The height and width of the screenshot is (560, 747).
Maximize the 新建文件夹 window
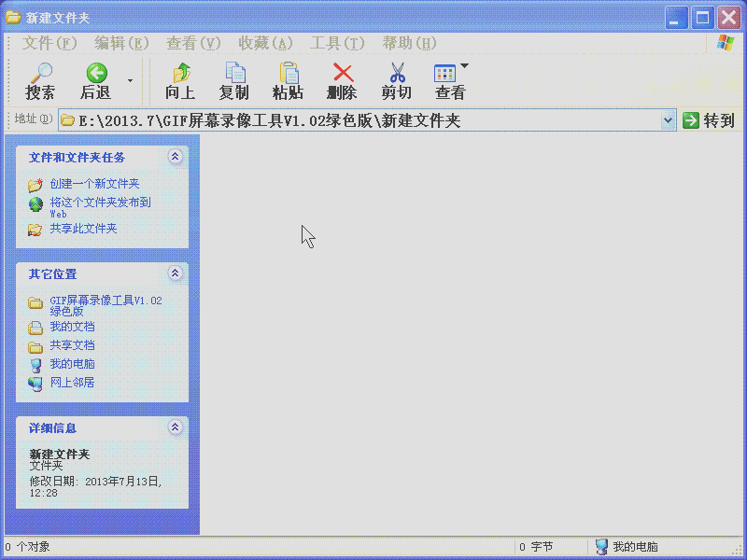click(x=703, y=18)
